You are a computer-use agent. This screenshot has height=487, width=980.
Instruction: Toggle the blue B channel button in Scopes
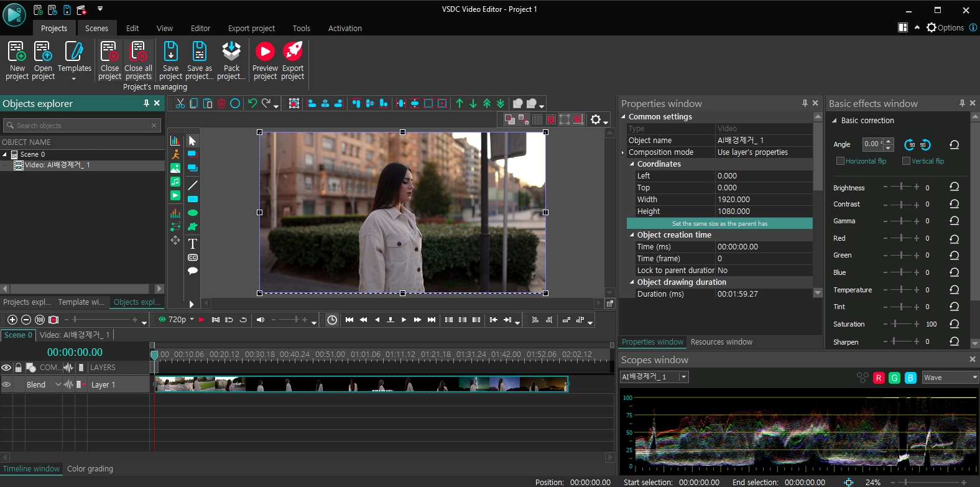click(x=910, y=378)
